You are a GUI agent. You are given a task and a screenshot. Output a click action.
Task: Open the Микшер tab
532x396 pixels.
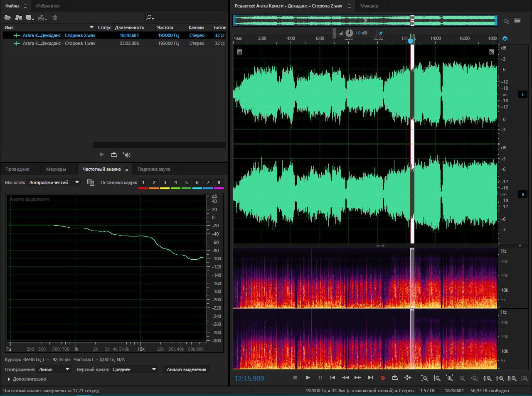point(369,6)
